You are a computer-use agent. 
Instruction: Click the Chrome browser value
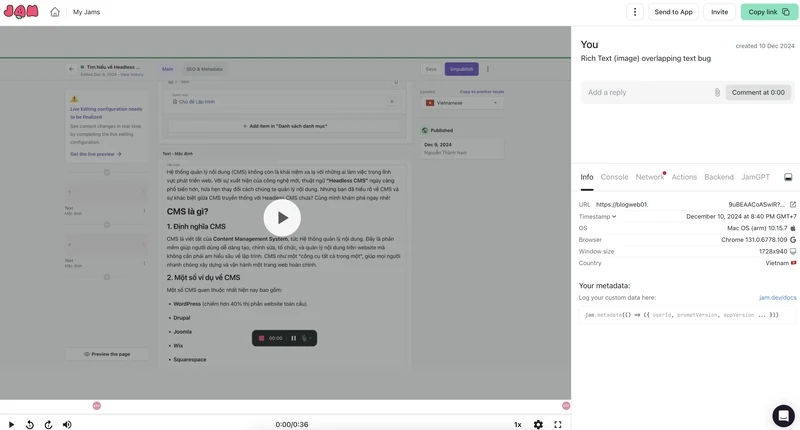tap(754, 240)
